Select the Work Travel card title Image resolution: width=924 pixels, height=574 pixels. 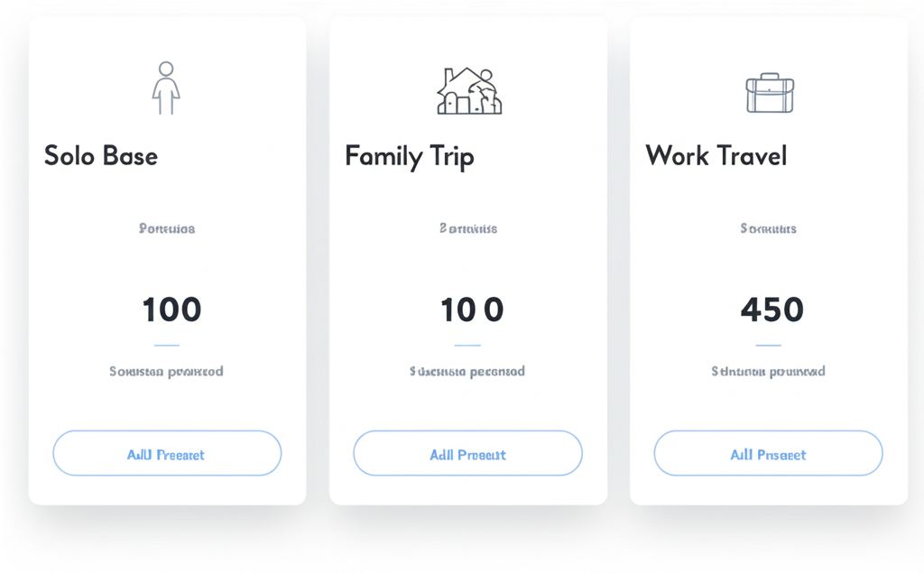tap(716, 156)
